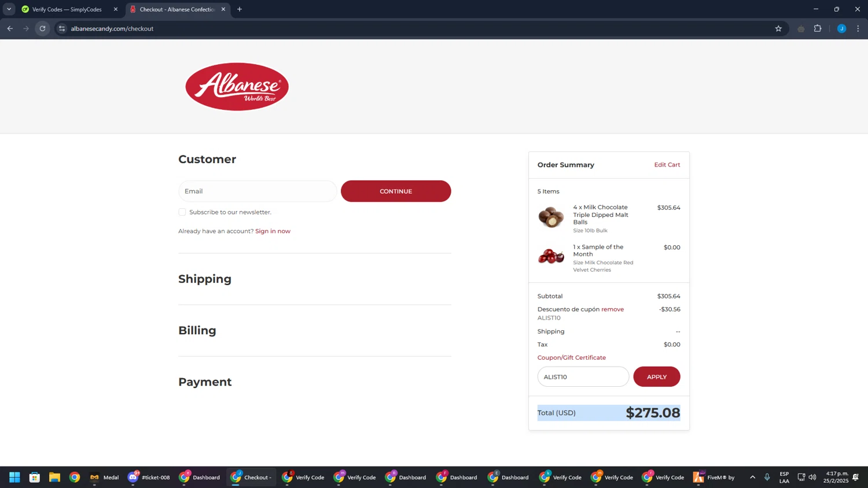Check Subscribe to our newsletter checkbox
Image resolution: width=868 pixels, height=488 pixels.
click(x=182, y=212)
